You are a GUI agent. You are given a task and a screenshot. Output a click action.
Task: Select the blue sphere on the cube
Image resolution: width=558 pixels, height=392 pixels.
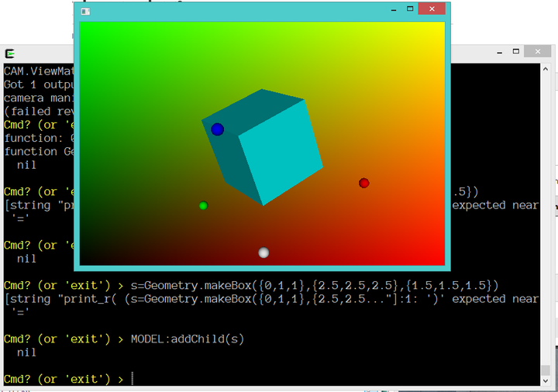pyautogui.click(x=218, y=129)
